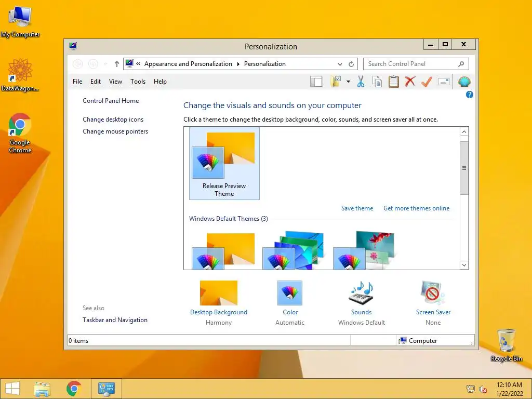Viewport: 532px width, 399px height.
Task: Select the flowers default theme
Action: 364,250
